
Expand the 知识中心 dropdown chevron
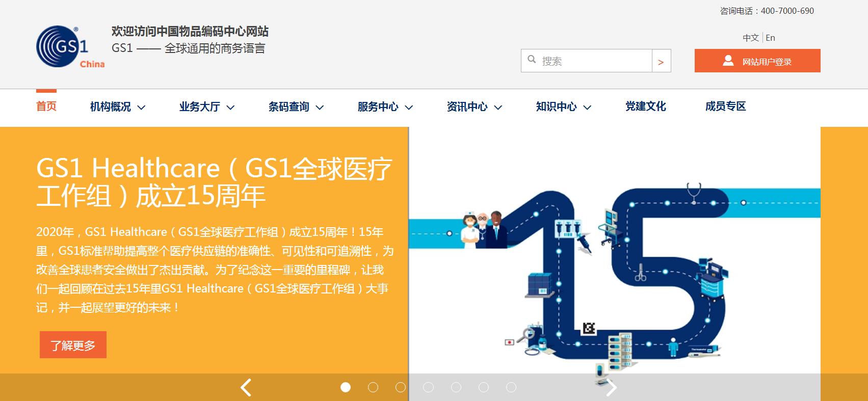coord(587,107)
